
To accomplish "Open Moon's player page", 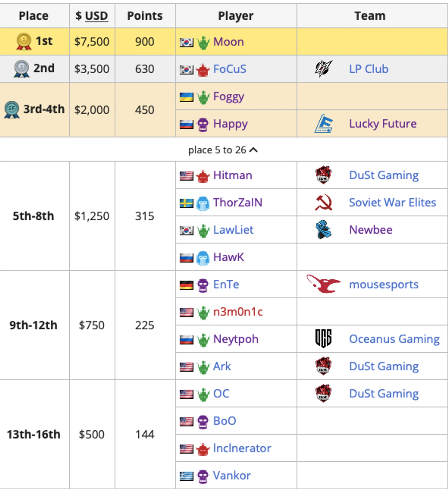I will pos(228,42).
